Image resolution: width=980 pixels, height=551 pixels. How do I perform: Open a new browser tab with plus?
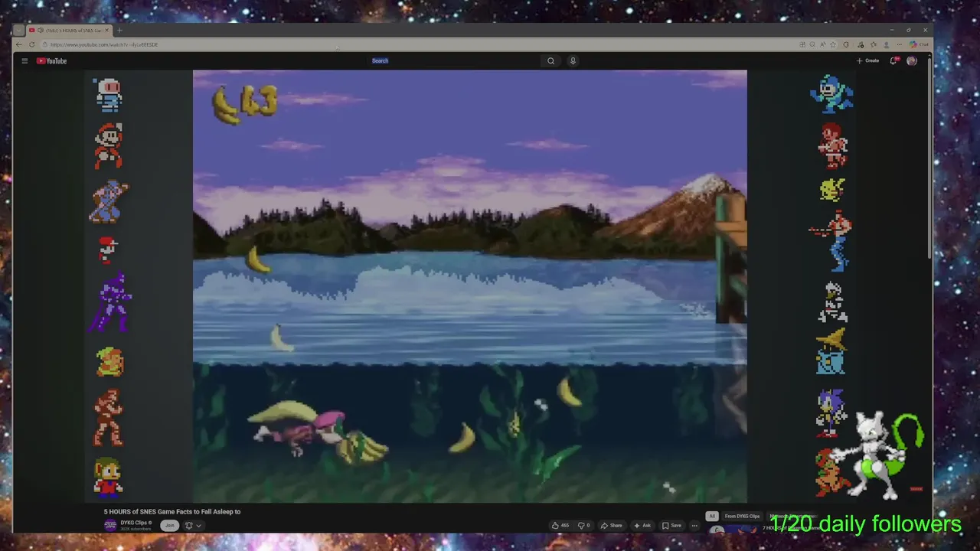(119, 30)
